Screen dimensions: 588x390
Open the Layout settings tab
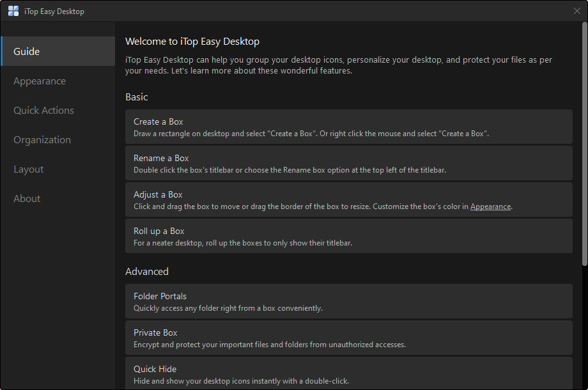pyautogui.click(x=29, y=169)
